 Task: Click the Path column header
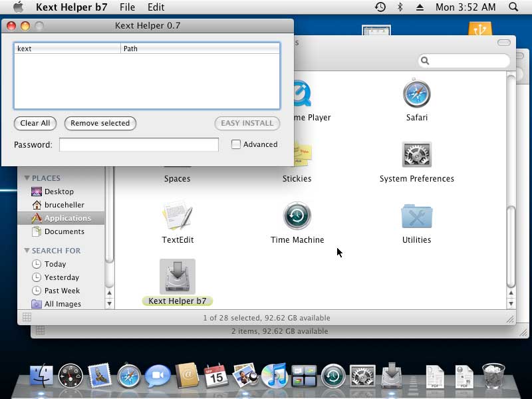[200, 49]
